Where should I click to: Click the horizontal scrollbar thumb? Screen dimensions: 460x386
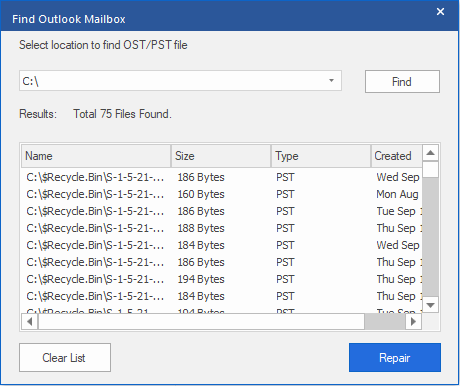point(201,322)
